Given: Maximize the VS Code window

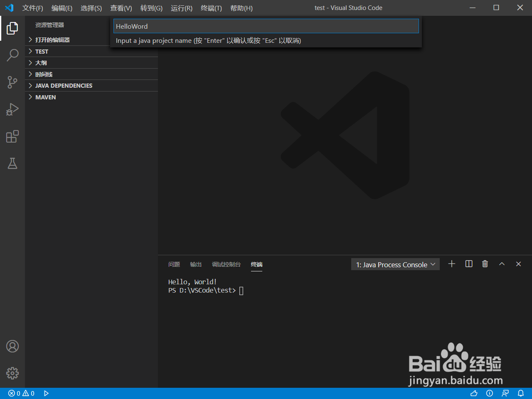Looking at the screenshot, I should 496,8.
